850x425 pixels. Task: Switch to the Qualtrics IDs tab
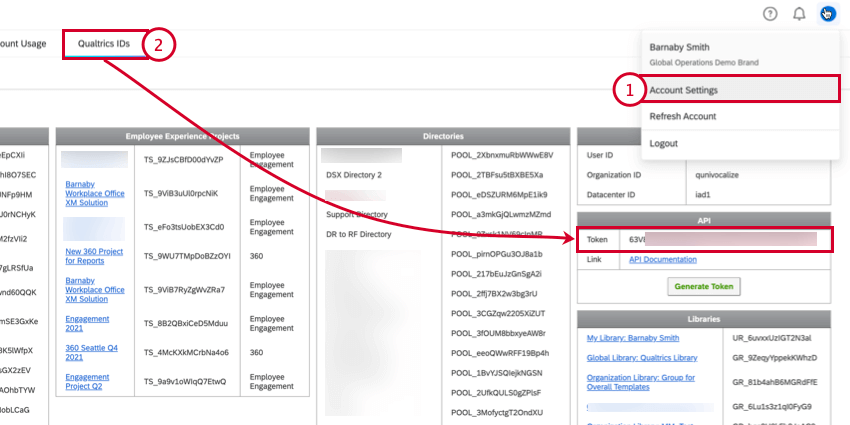(104, 44)
